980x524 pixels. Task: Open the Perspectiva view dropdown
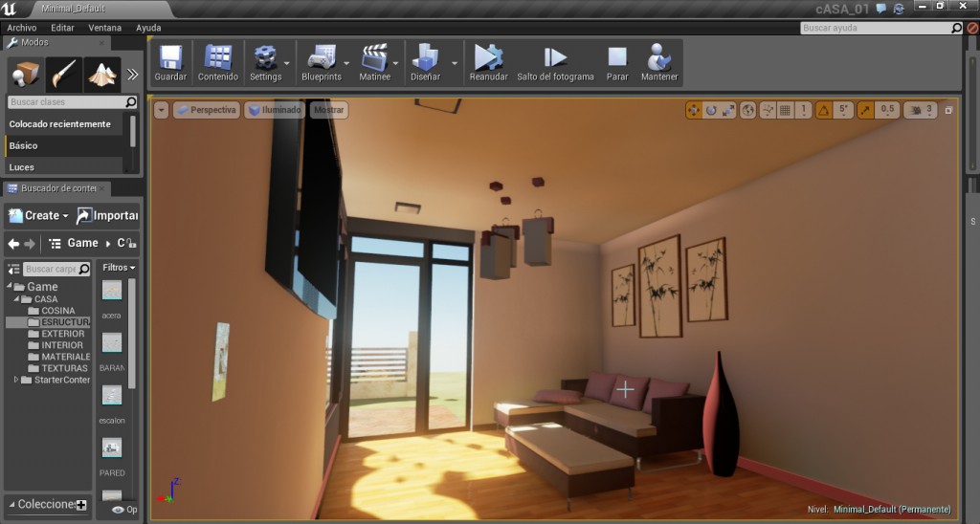[x=207, y=110]
